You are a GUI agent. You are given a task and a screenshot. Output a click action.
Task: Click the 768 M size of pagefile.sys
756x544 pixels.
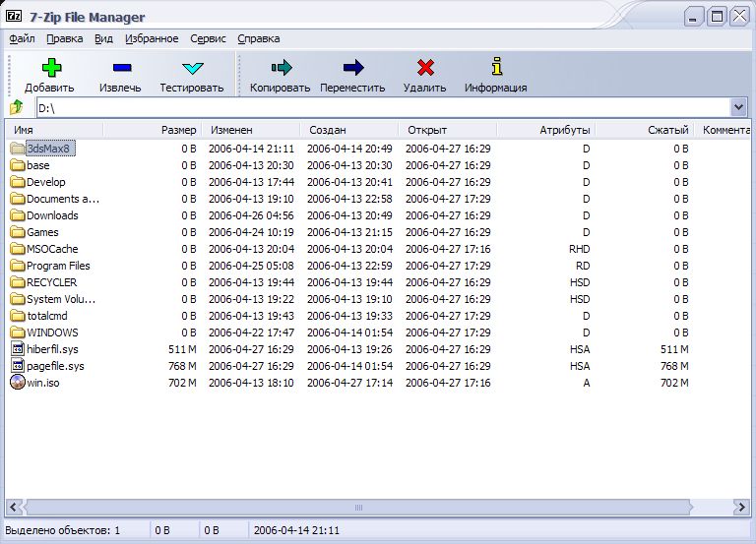click(182, 366)
